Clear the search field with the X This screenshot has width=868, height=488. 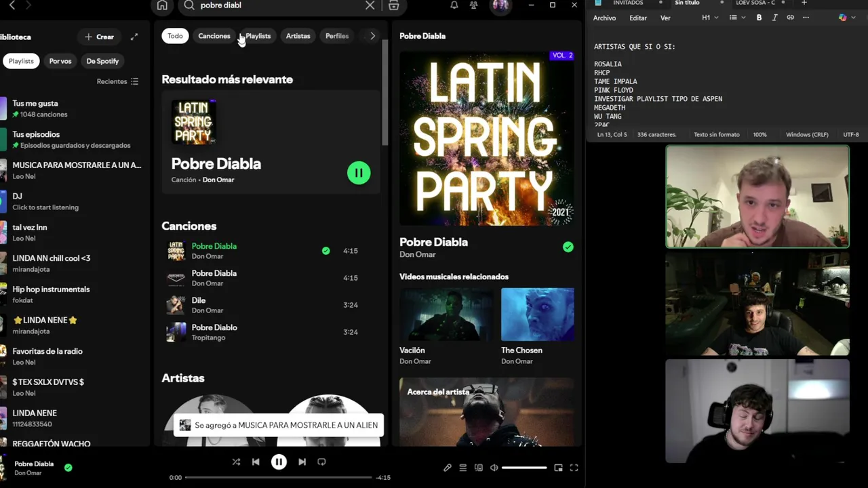pos(370,5)
